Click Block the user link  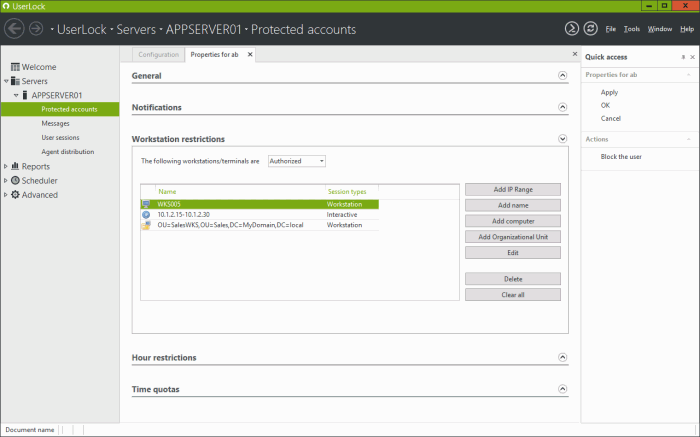coord(621,157)
